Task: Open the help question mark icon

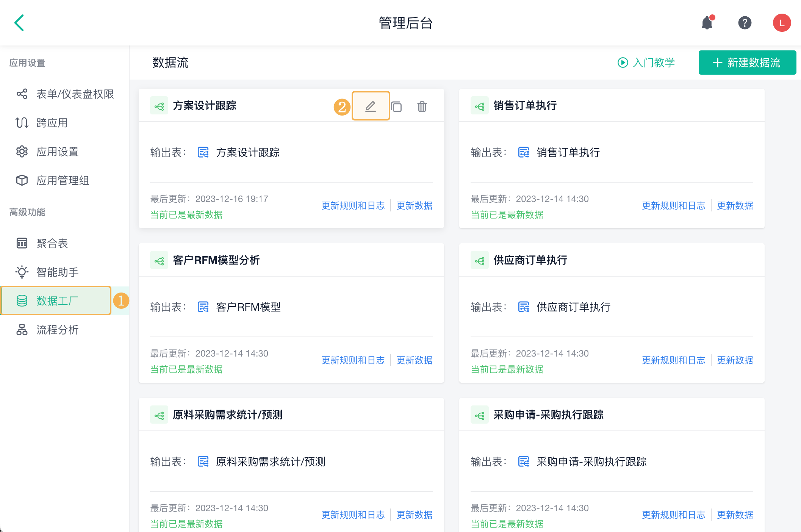Action: pyautogui.click(x=745, y=23)
